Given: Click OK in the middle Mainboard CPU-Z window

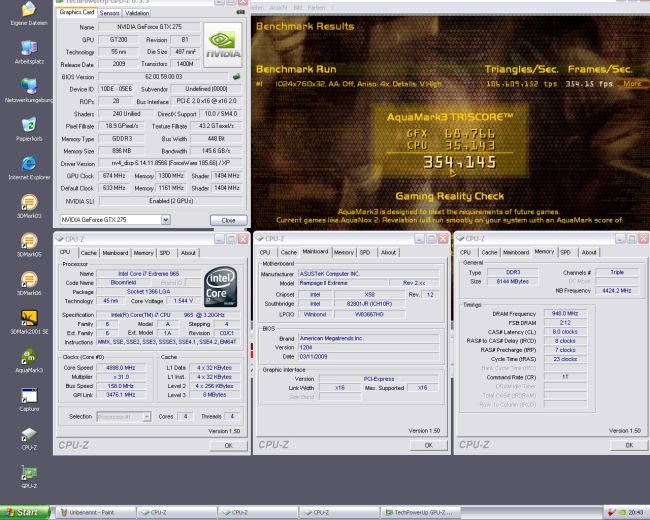Looking at the screenshot, I should pyautogui.click(x=429, y=445).
